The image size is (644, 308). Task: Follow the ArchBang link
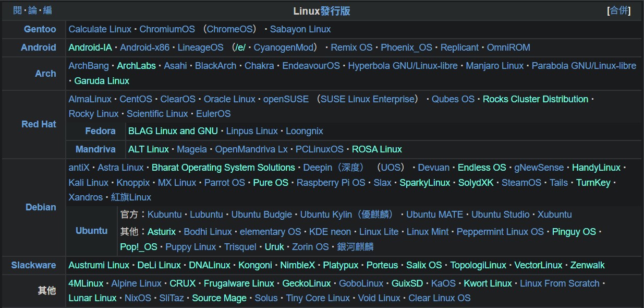point(89,66)
